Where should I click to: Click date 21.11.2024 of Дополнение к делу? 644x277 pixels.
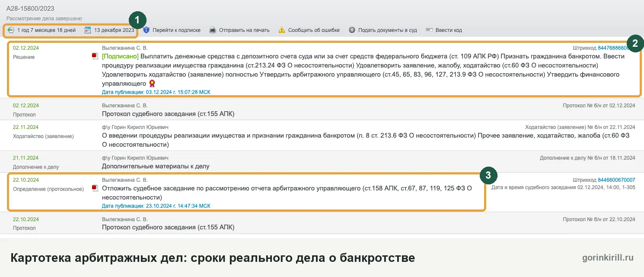(x=26, y=158)
